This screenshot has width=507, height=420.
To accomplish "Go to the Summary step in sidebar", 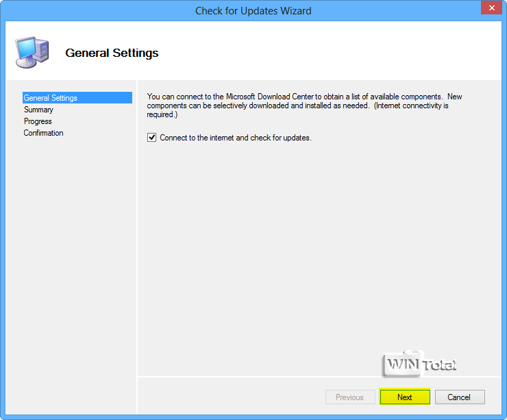I will (x=38, y=110).
